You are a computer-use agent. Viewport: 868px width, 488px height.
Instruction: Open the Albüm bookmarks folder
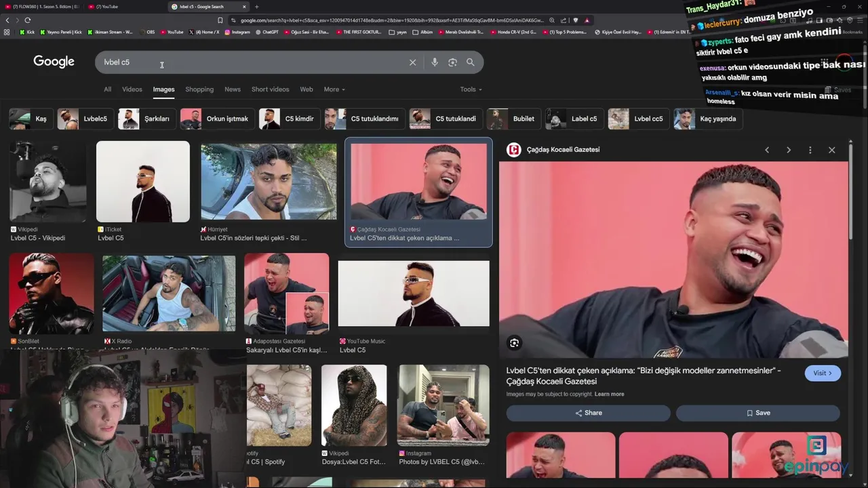(x=422, y=32)
